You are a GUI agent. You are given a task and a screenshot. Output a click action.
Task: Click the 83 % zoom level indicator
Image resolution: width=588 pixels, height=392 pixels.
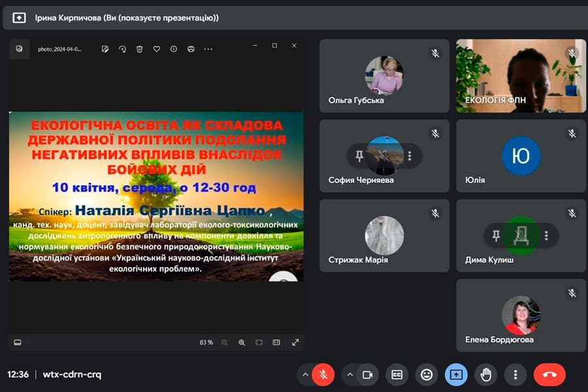pyautogui.click(x=206, y=342)
